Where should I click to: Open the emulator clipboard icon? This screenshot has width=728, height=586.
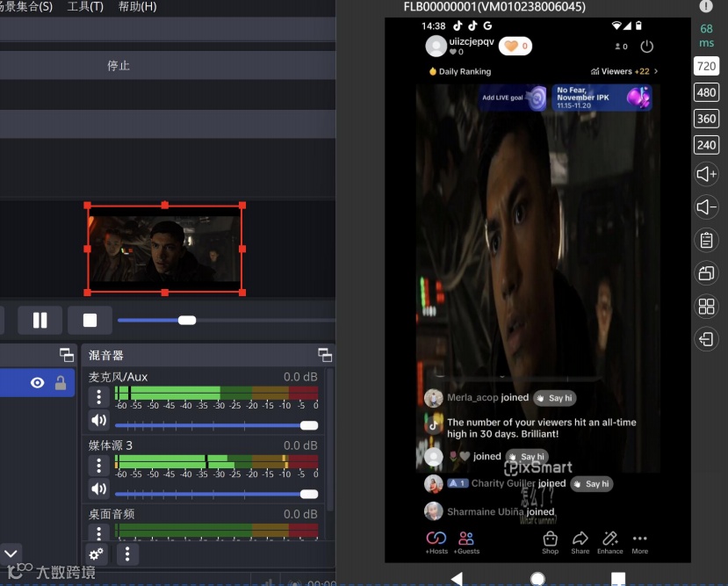(706, 241)
